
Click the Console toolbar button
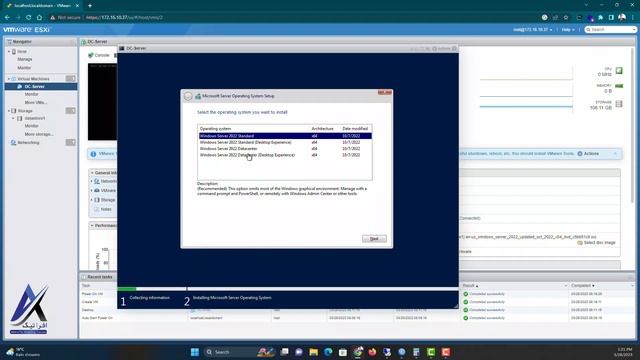click(99, 55)
